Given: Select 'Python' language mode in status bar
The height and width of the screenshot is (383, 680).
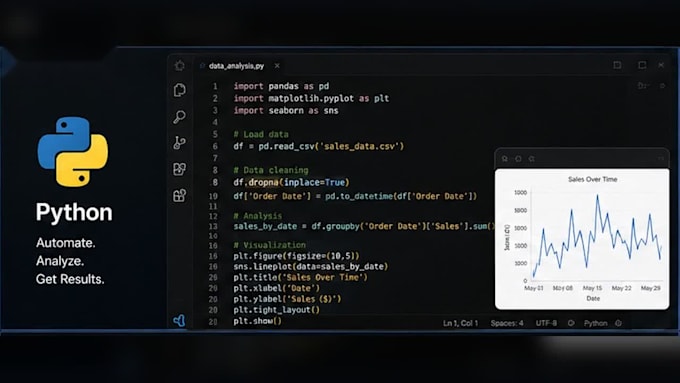Looking at the screenshot, I should [x=595, y=323].
